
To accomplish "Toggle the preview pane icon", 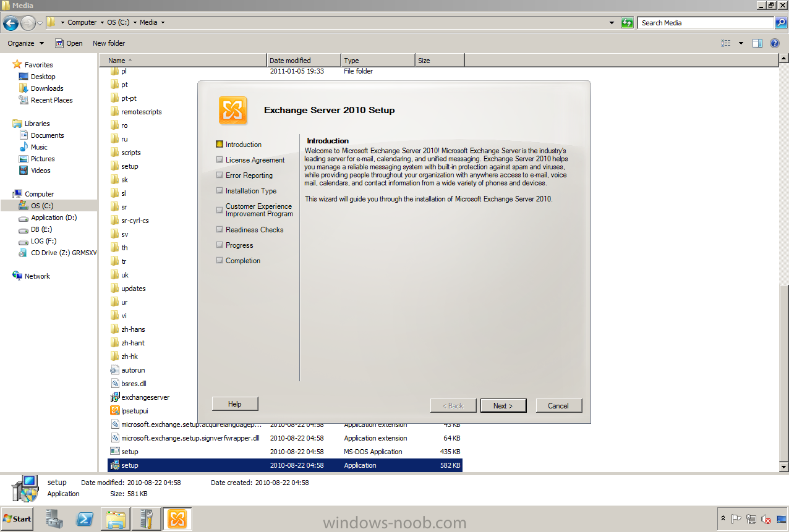I will click(x=757, y=43).
